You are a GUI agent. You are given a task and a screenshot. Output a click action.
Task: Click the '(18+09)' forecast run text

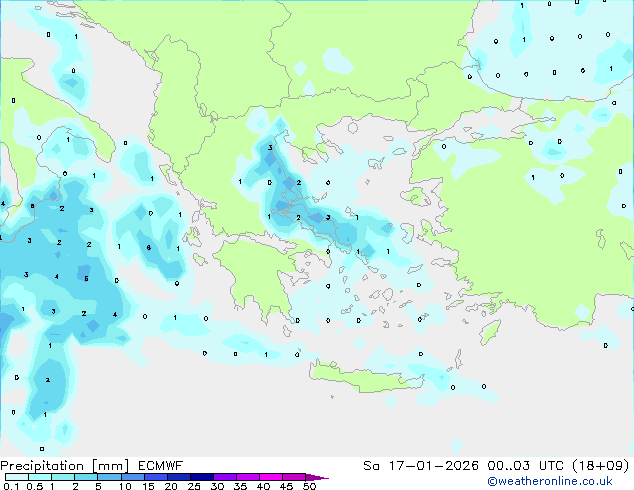point(601,466)
